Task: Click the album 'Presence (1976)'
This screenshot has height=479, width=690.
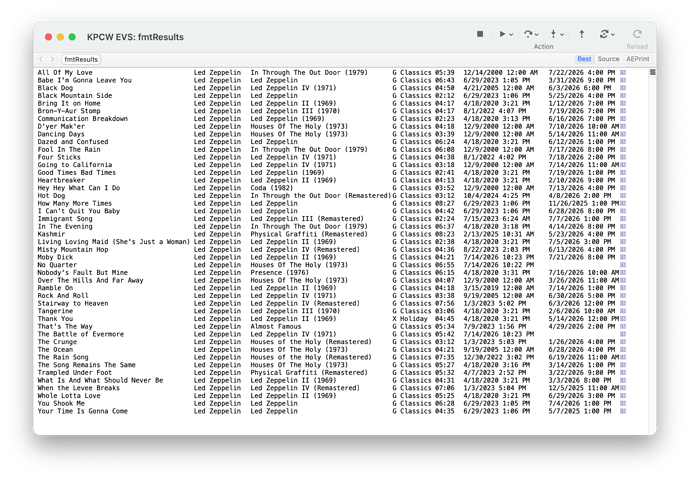Action: point(280,273)
